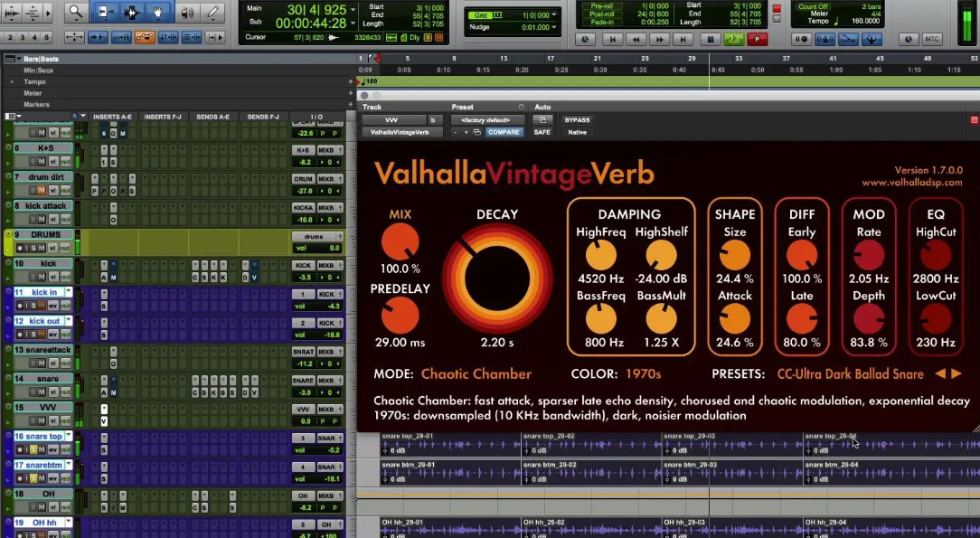Click the Rewind transport button

click(x=636, y=40)
